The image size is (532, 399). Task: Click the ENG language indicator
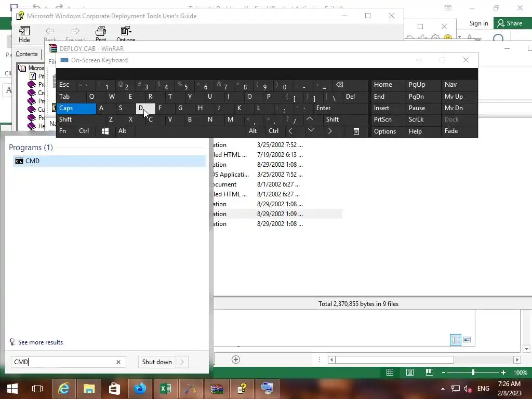[483, 389]
